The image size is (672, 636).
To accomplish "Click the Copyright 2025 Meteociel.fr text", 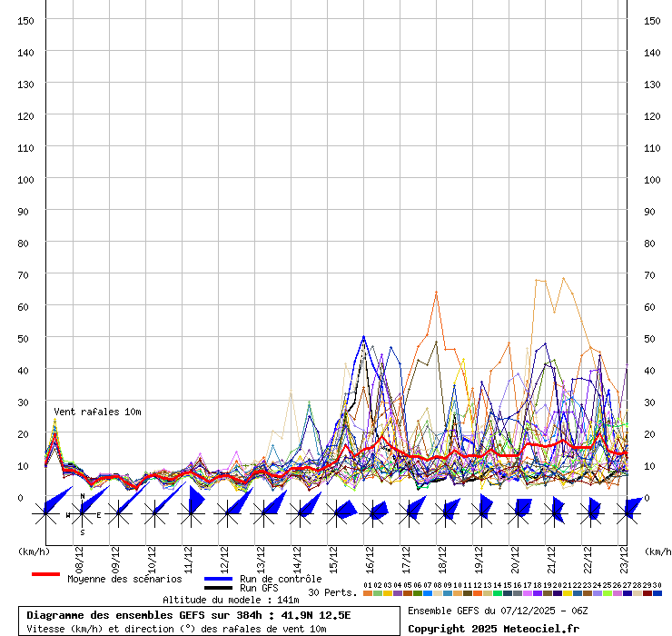I will [x=492, y=629].
